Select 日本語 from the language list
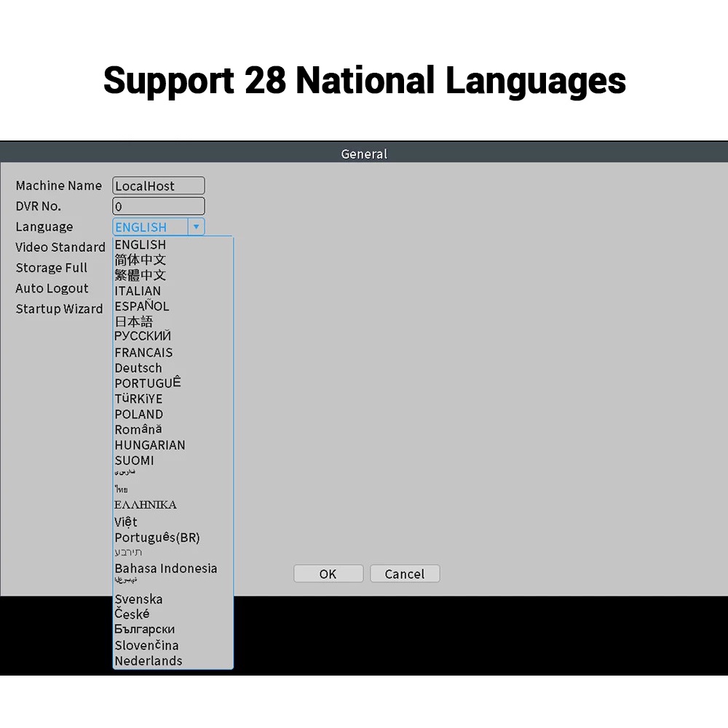 134,321
